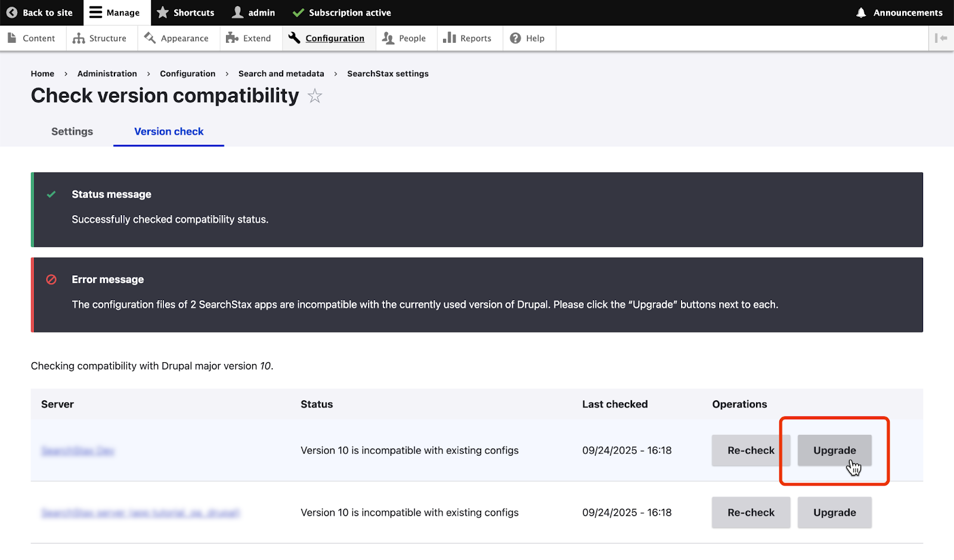Switch to the Settings tab
The image size is (954, 560).
(x=72, y=132)
